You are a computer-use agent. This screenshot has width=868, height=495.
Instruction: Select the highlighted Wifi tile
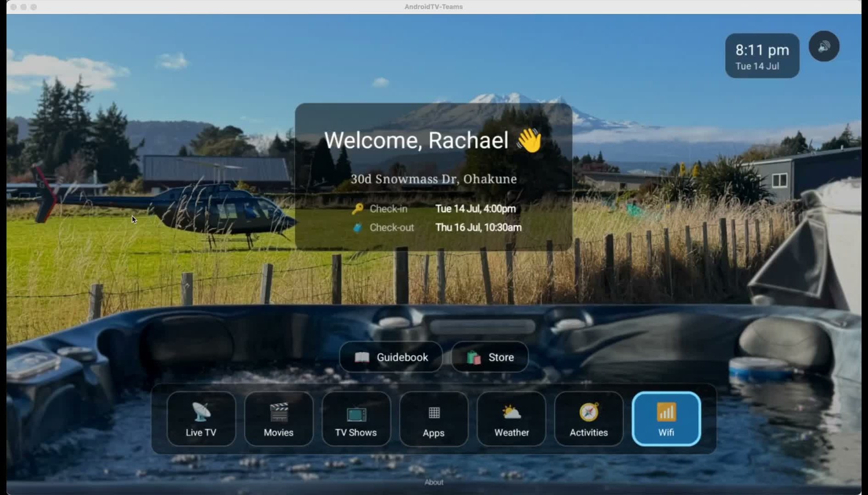pos(666,419)
